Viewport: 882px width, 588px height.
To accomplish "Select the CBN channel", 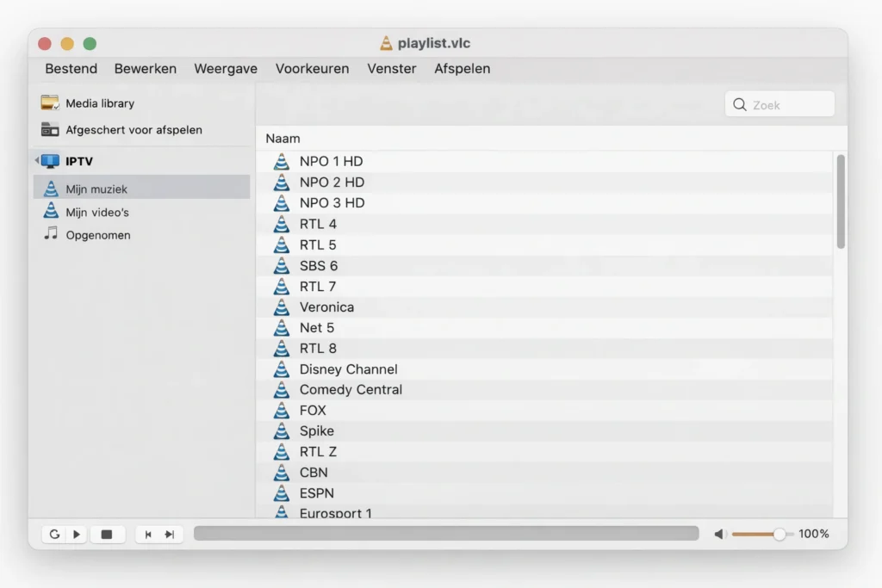I will [544, 473].
